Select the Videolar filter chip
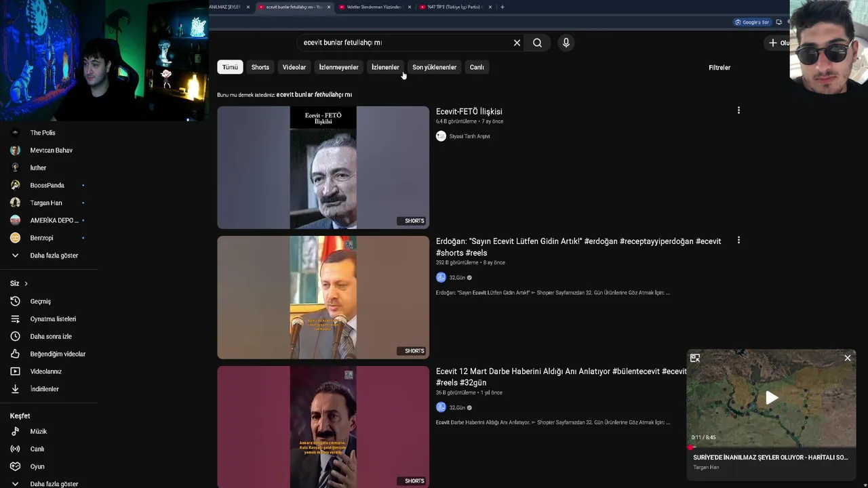 pos(294,67)
